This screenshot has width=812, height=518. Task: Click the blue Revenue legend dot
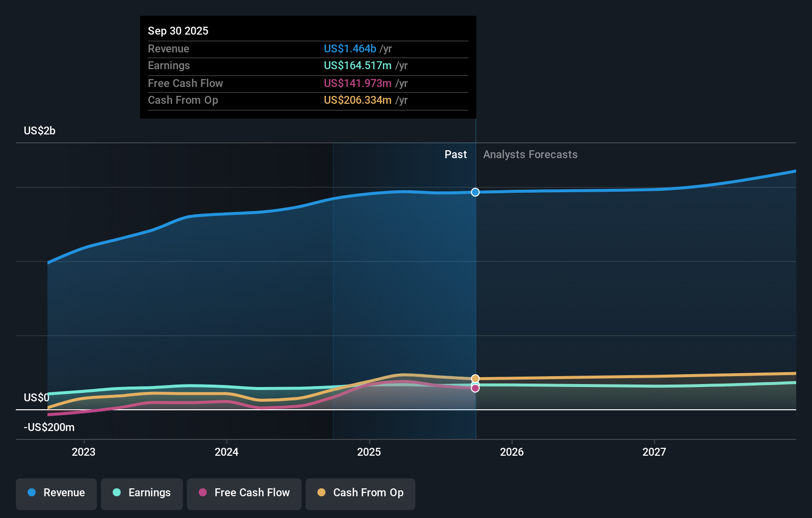pyautogui.click(x=32, y=493)
